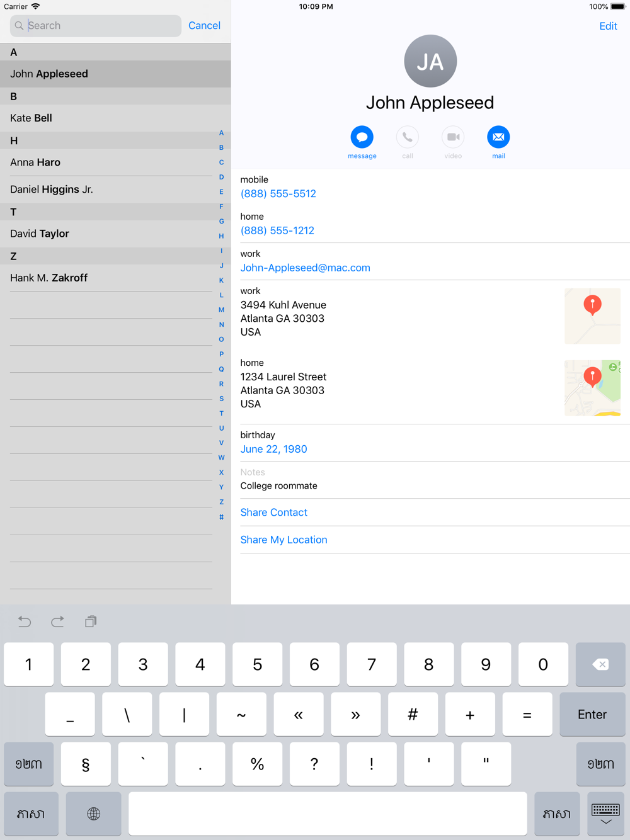This screenshot has height=840, width=630.
Task: Focus the Search contacts field
Action: coord(96,26)
